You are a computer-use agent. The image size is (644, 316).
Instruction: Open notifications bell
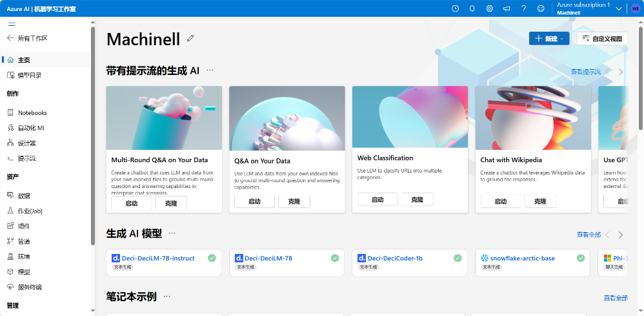(472, 8)
